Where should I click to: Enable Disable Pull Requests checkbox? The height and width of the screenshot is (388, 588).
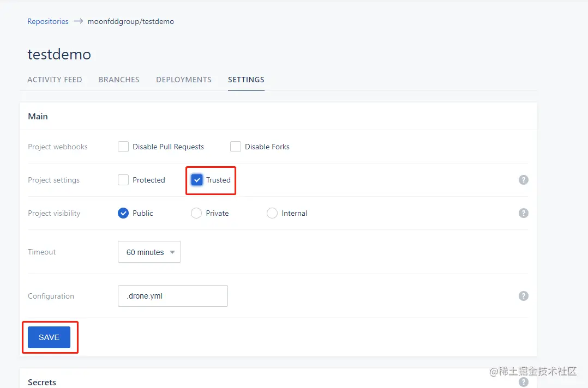(123, 147)
